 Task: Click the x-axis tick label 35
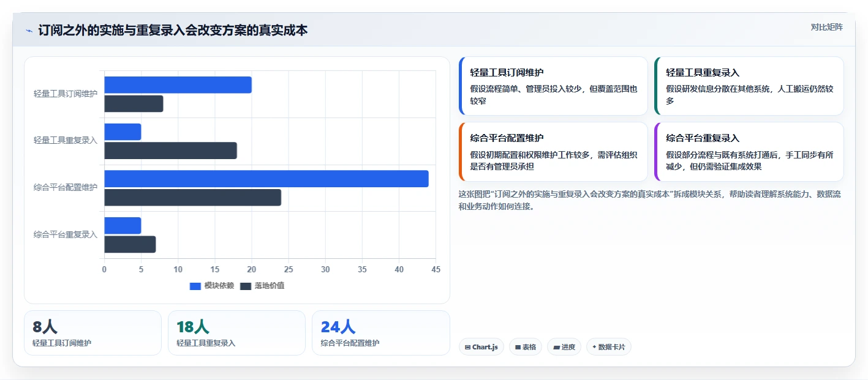tap(362, 269)
